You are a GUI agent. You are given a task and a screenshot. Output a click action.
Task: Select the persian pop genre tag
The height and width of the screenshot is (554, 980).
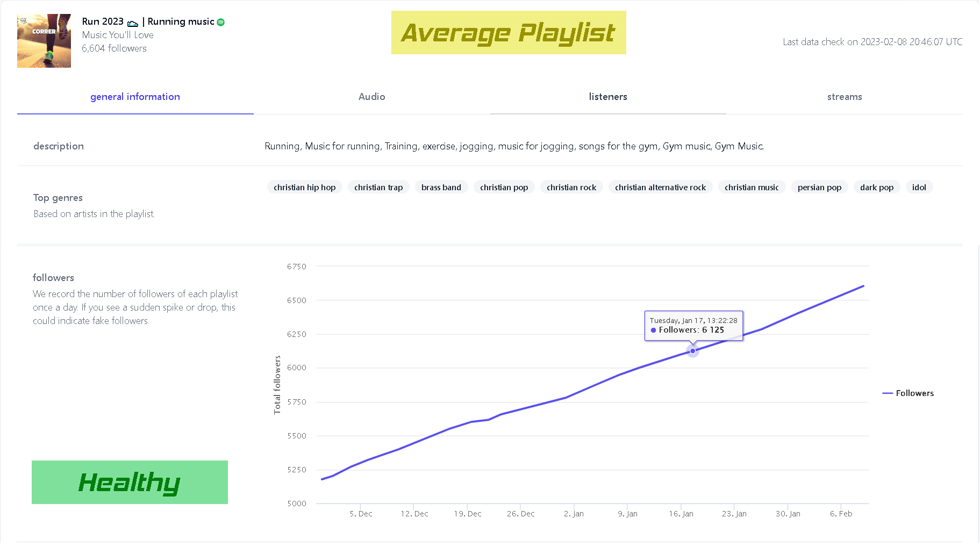pyautogui.click(x=819, y=188)
